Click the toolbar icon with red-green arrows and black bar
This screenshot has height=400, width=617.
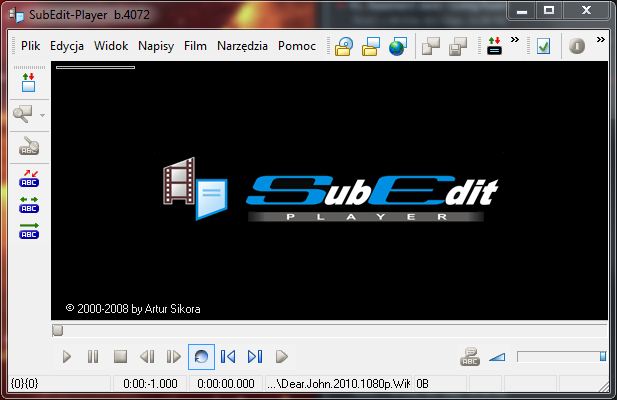pyautogui.click(x=494, y=46)
